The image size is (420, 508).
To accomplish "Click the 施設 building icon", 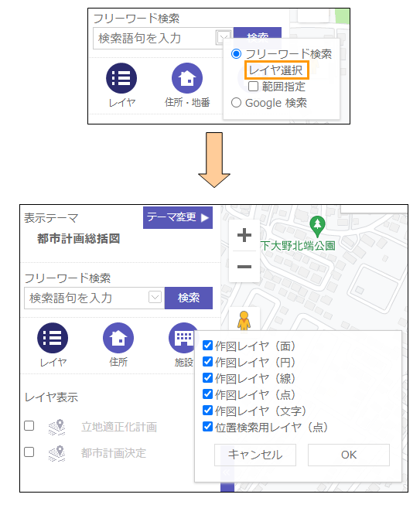I will pos(183,338).
